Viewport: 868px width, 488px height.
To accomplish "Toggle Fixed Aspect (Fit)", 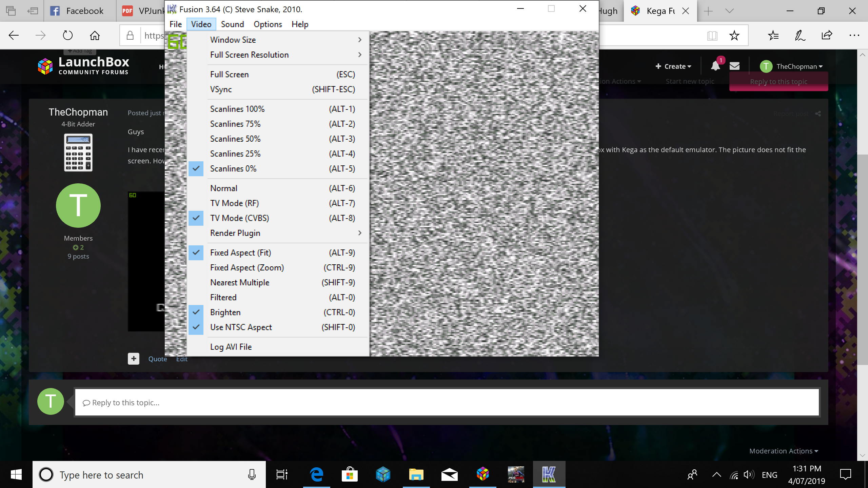I will click(278, 252).
